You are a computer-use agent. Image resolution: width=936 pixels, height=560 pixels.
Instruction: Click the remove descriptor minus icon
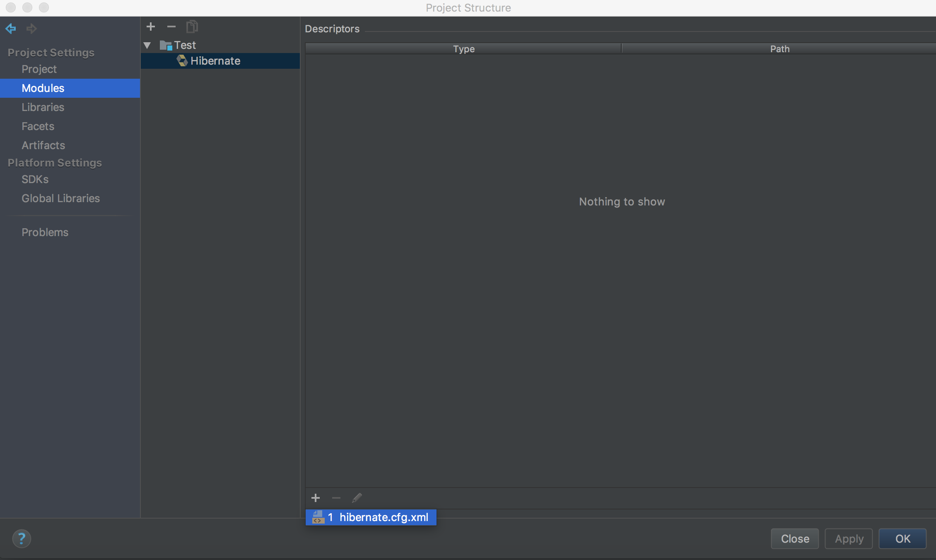pos(337,497)
